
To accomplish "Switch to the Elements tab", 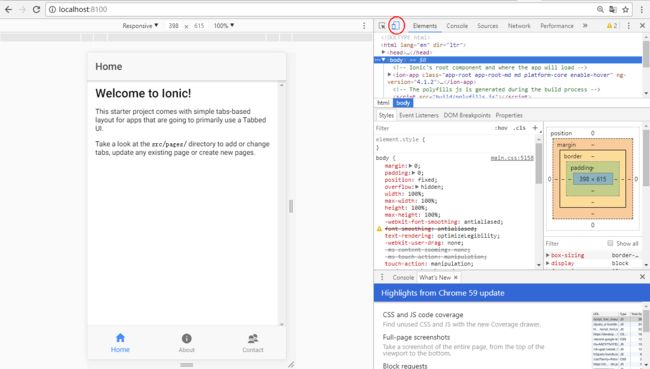I will coord(424,26).
